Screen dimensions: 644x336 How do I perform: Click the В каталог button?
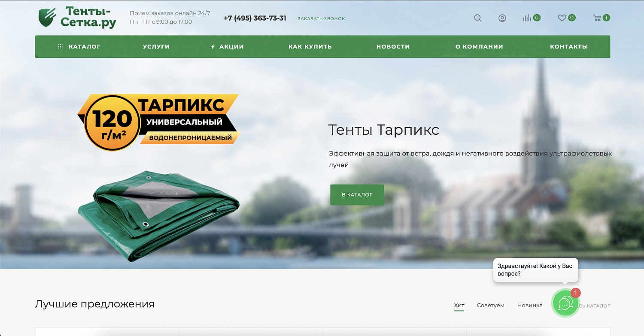tap(357, 195)
